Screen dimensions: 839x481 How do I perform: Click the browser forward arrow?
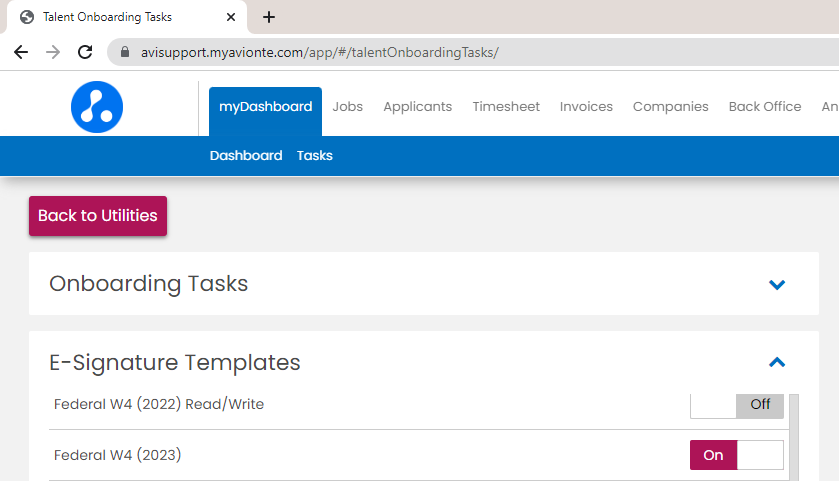pos(52,52)
